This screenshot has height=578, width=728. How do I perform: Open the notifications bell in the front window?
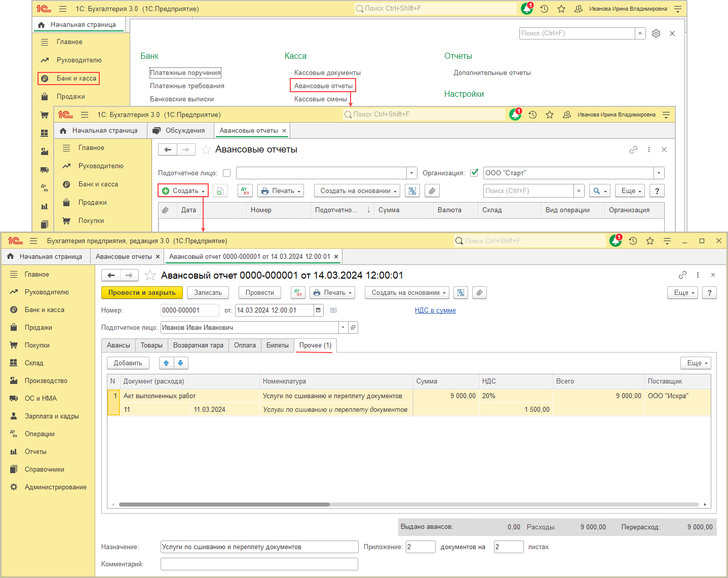616,241
